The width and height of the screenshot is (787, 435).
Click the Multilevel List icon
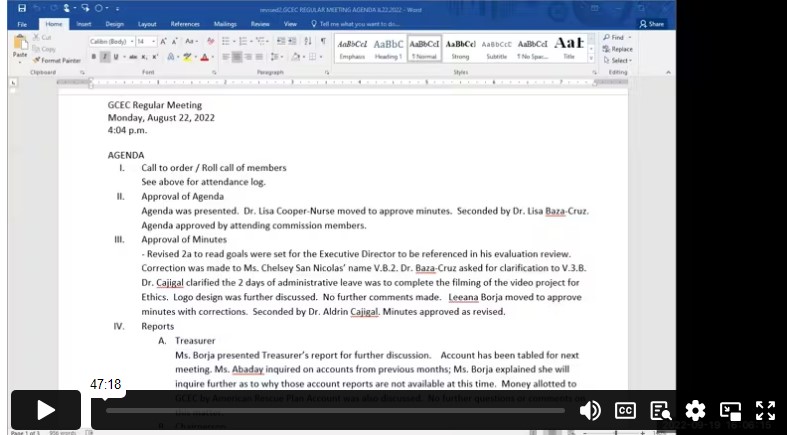261,42
